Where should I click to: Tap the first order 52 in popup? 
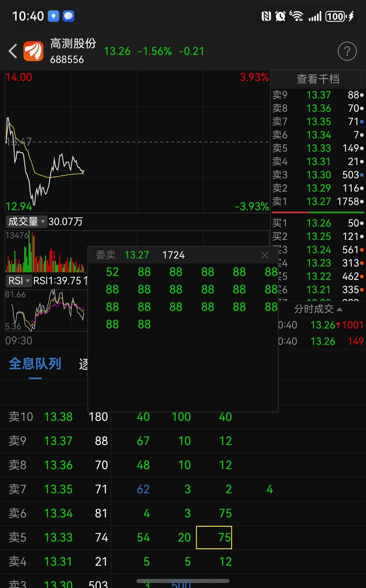pos(112,272)
